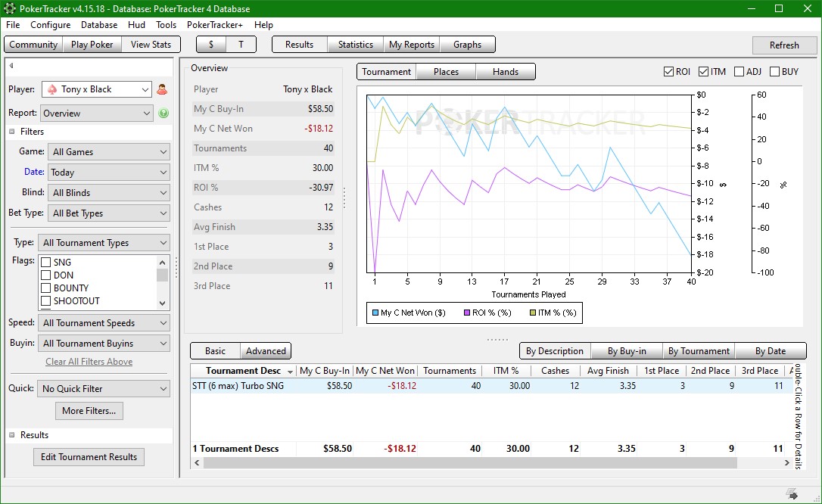The height and width of the screenshot is (504, 822).
Task: Enable the ADJ chart checkbox
Action: tap(739, 72)
